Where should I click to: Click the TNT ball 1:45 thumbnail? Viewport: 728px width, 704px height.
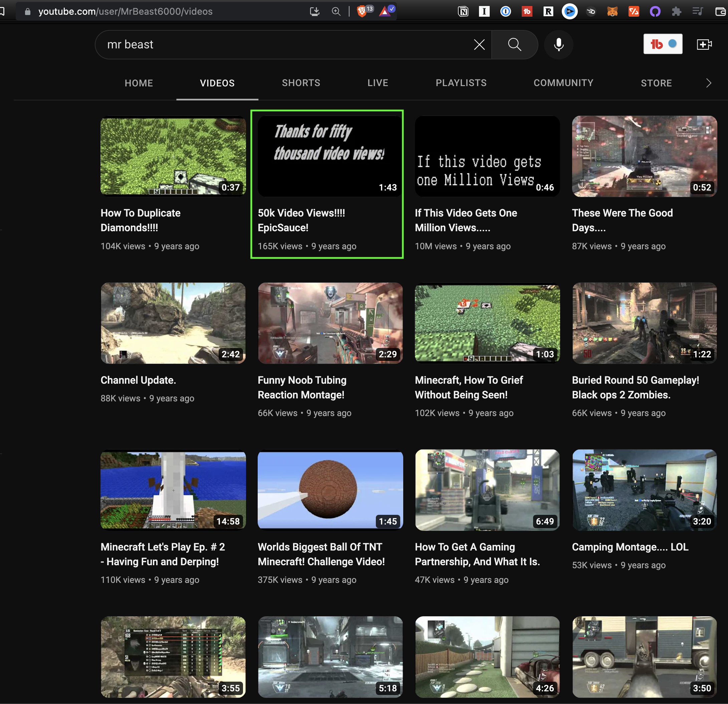[x=330, y=490]
